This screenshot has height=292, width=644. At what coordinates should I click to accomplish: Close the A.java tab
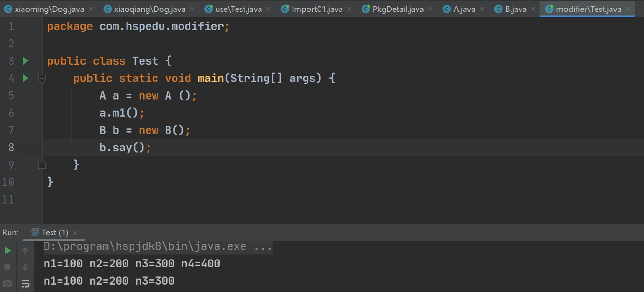(482, 9)
